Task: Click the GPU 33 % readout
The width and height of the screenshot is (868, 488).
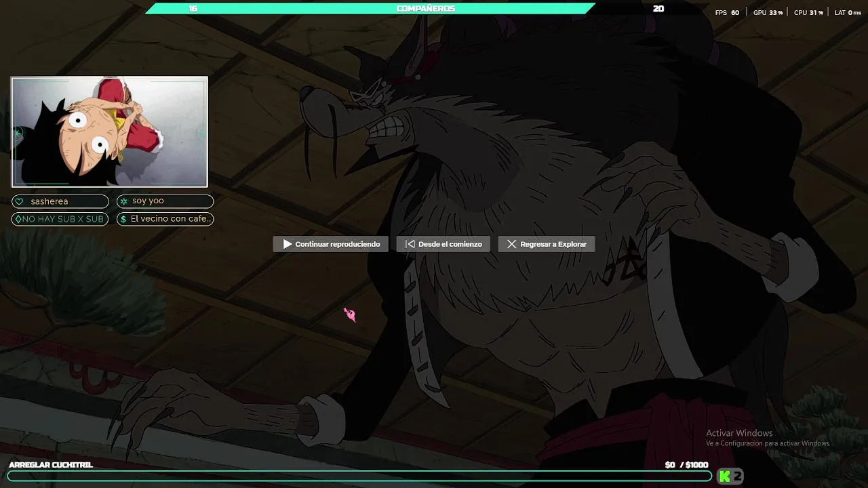Action: (768, 12)
